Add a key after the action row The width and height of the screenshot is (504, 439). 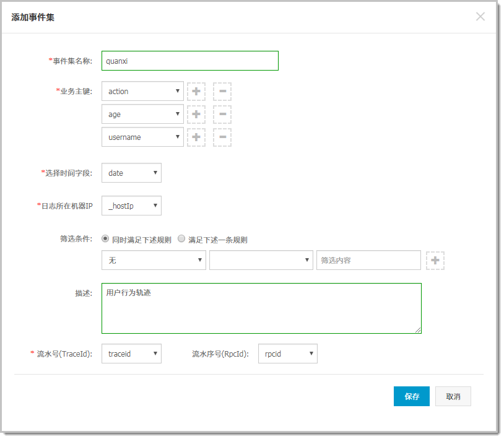tap(196, 91)
